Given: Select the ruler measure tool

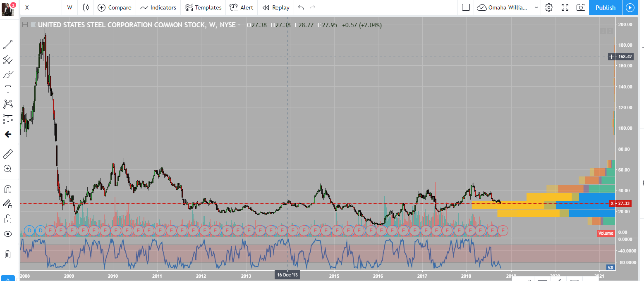Looking at the screenshot, I should (8, 154).
